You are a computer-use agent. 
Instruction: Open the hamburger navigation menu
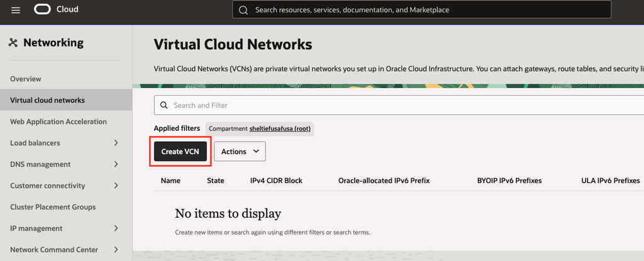pyautogui.click(x=16, y=10)
